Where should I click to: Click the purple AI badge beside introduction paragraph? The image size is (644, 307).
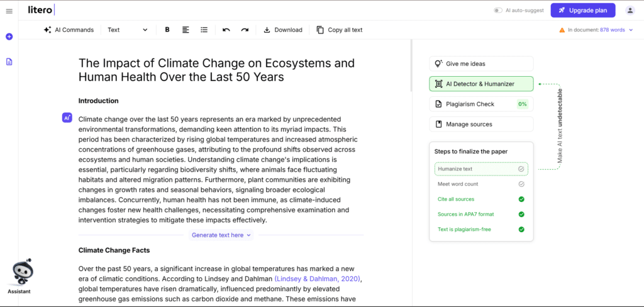[x=67, y=118]
